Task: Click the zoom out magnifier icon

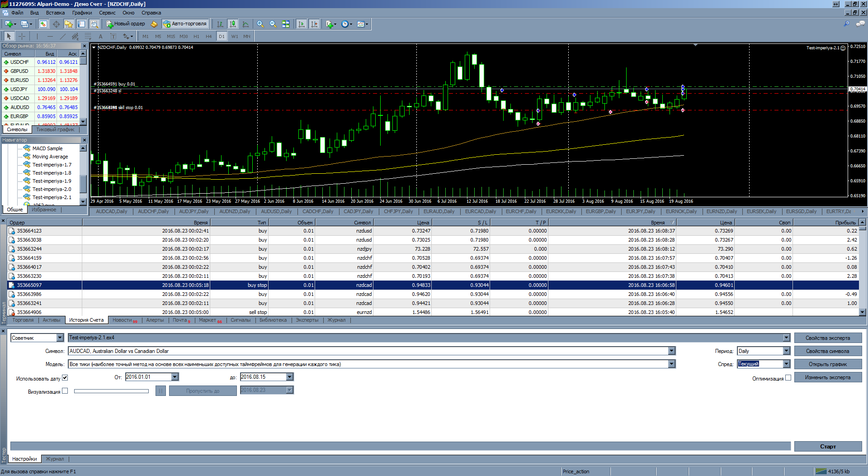Action: (x=273, y=24)
